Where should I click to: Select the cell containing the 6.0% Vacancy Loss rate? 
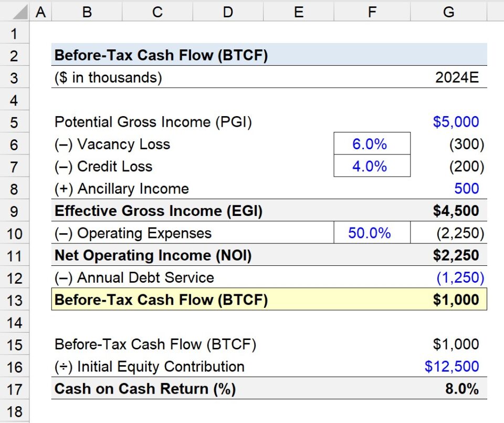pyautogui.click(x=372, y=144)
